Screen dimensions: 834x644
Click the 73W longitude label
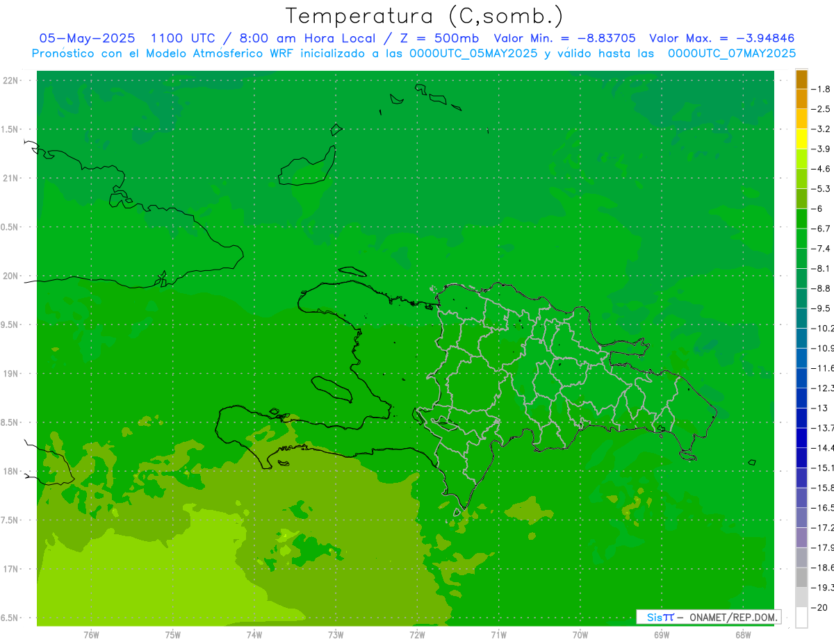pyautogui.click(x=336, y=635)
